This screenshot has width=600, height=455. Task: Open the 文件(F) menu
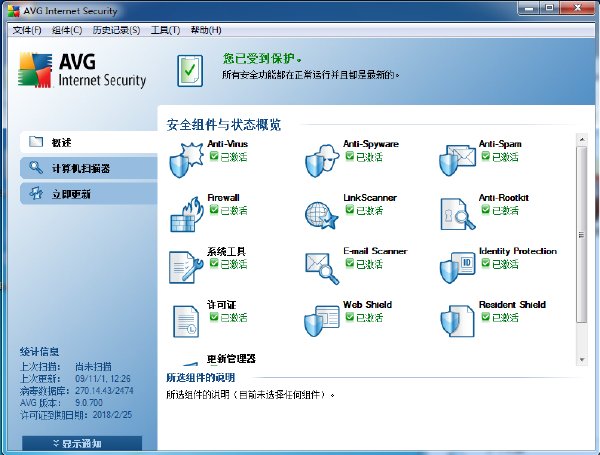27,30
